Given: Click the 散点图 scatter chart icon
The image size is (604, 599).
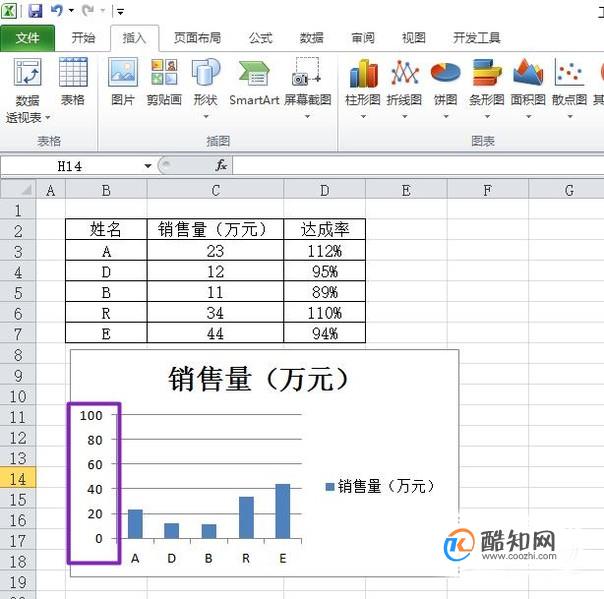Looking at the screenshot, I should tap(569, 72).
